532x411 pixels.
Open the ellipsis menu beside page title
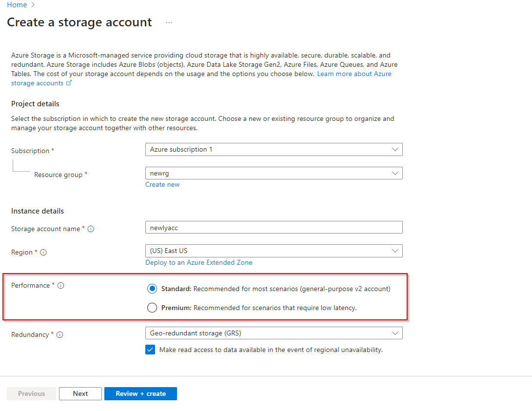click(169, 23)
